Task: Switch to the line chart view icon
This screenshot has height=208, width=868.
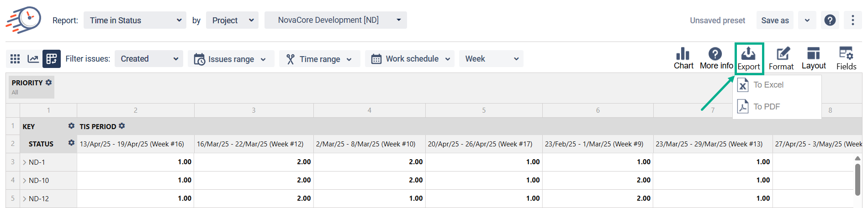Action: (x=33, y=59)
